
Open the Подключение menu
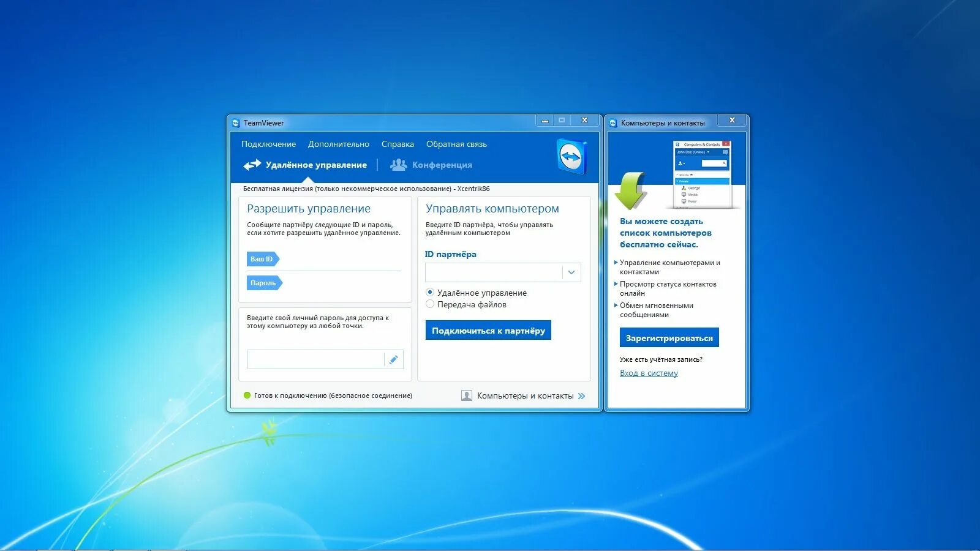tap(268, 144)
